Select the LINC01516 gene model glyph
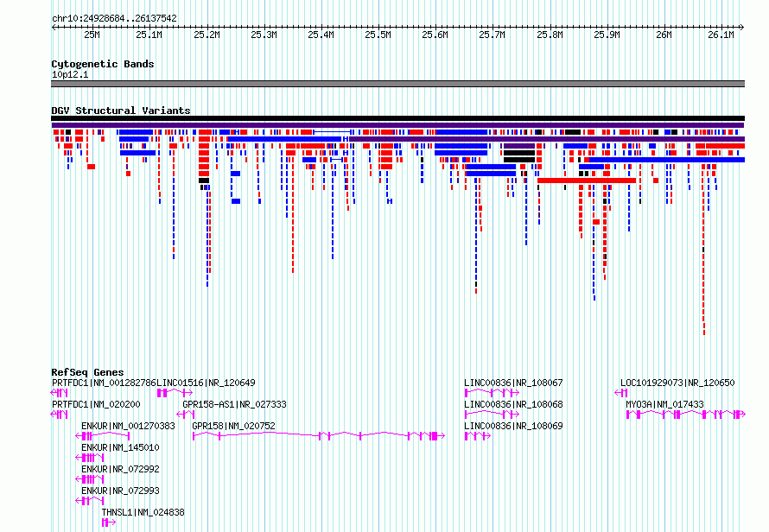The height and width of the screenshot is (532, 769). 175,393
